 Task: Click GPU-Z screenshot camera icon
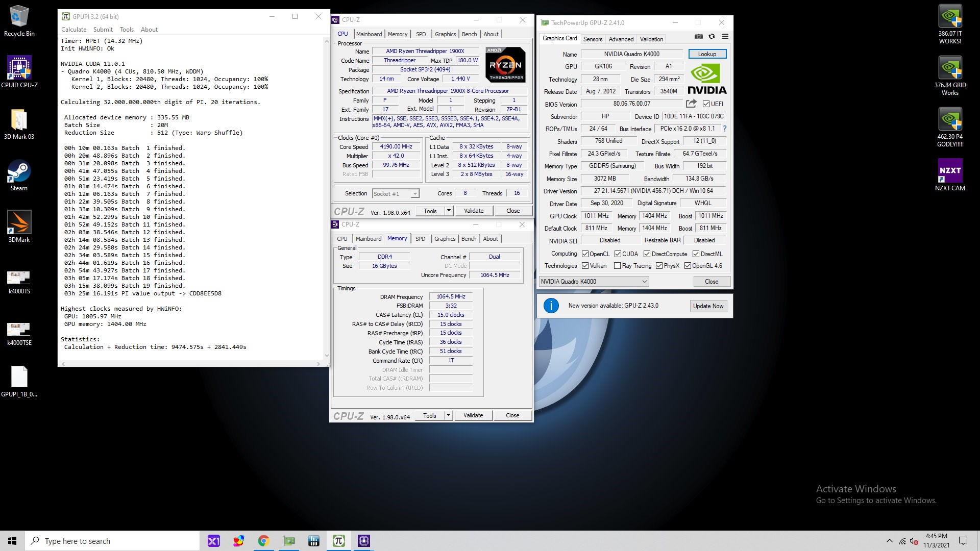point(699,37)
